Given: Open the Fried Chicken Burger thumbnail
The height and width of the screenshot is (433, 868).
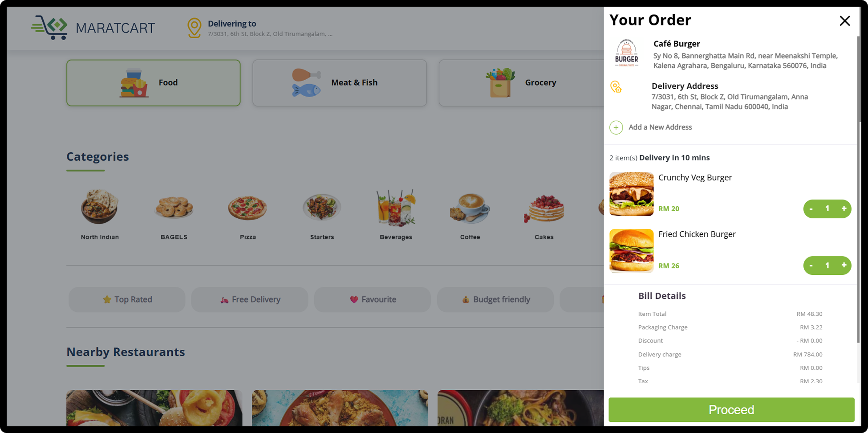Looking at the screenshot, I should click(631, 251).
